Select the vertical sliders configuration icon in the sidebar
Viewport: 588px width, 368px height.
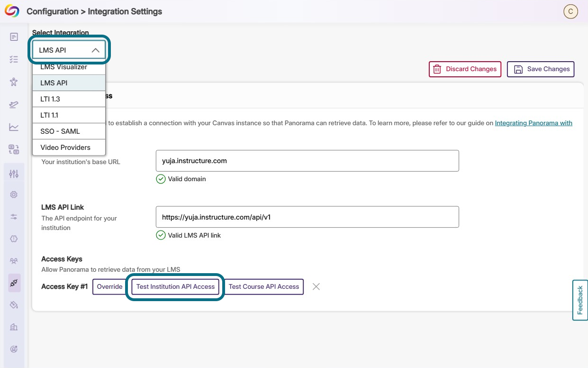click(x=14, y=174)
